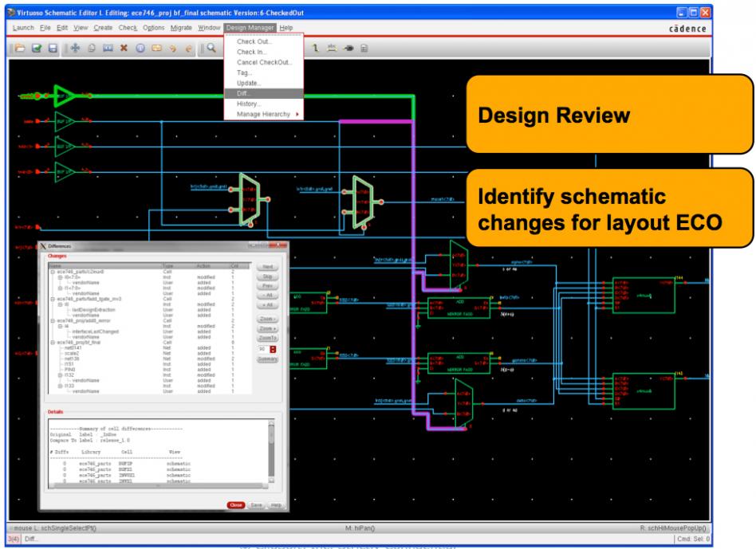756x549 pixels.
Task: Click the red Close button in Differences
Action: click(236, 505)
